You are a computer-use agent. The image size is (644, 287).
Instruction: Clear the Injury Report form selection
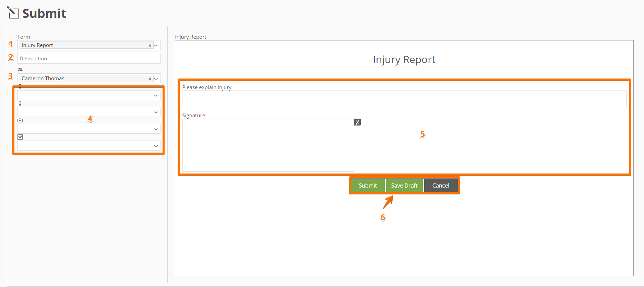click(x=150, y=45)
